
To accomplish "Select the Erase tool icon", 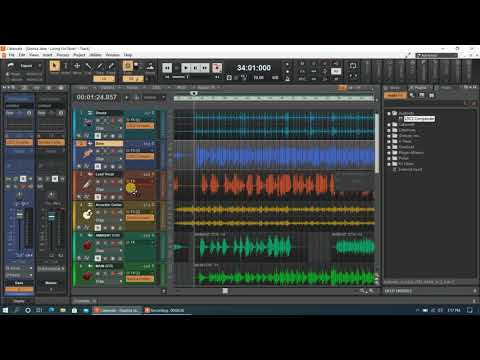I will (111, 66).
